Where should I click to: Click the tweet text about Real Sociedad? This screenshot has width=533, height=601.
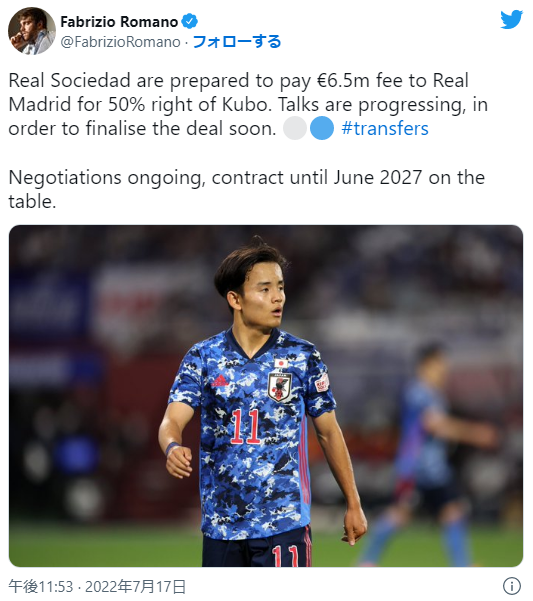point(248,104)
